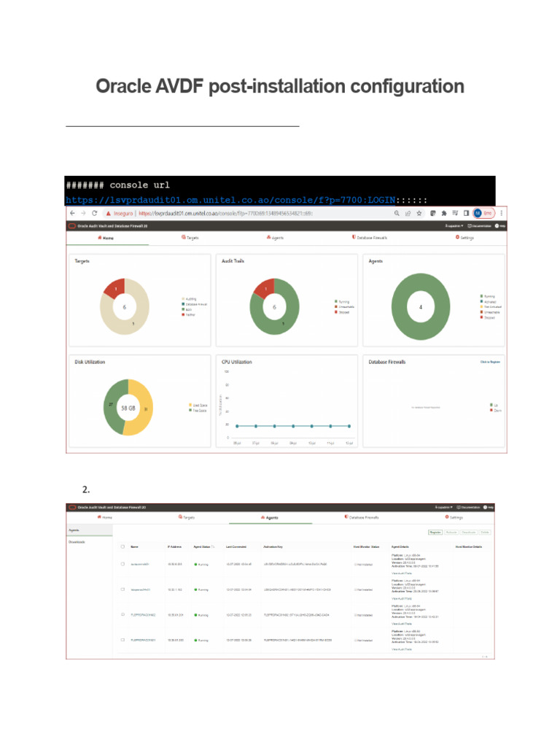Click the Oracle logo in Agents page header
The height and width of the screenshot is (747, 560).
(x=72, y=508)
